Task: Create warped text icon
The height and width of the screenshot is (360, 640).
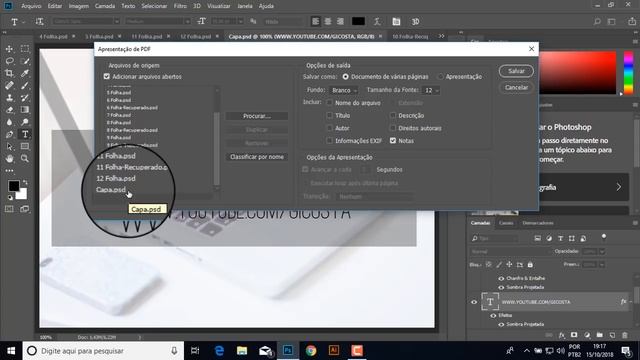Action: [x=377, y=22]
